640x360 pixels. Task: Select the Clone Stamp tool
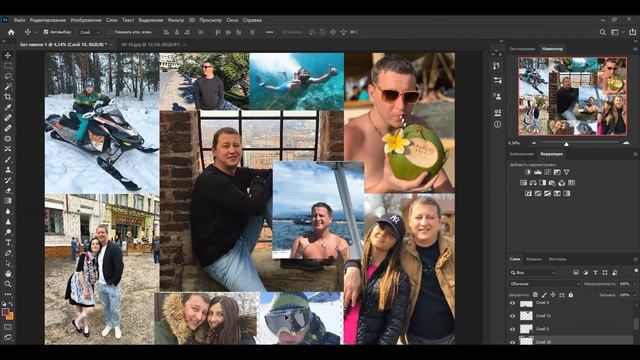click(8, 170)
